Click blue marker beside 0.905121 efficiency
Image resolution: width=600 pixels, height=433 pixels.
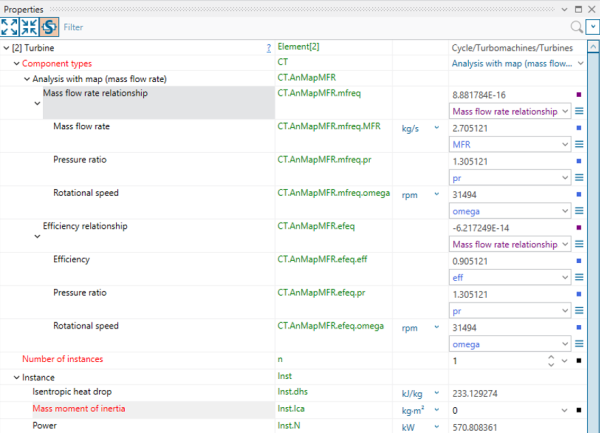coord(579,261)
